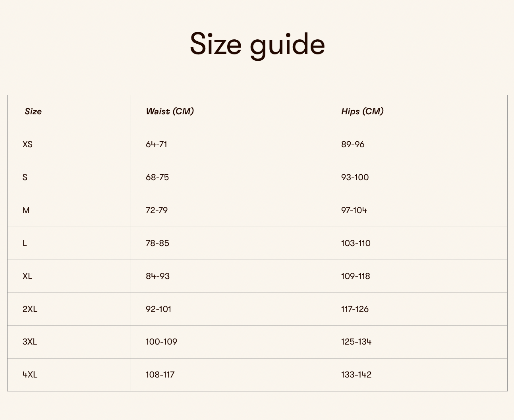The width and height of the screenshot is (514, 420).
Task: Select the S size row label
Action: [x=25, y=177]
